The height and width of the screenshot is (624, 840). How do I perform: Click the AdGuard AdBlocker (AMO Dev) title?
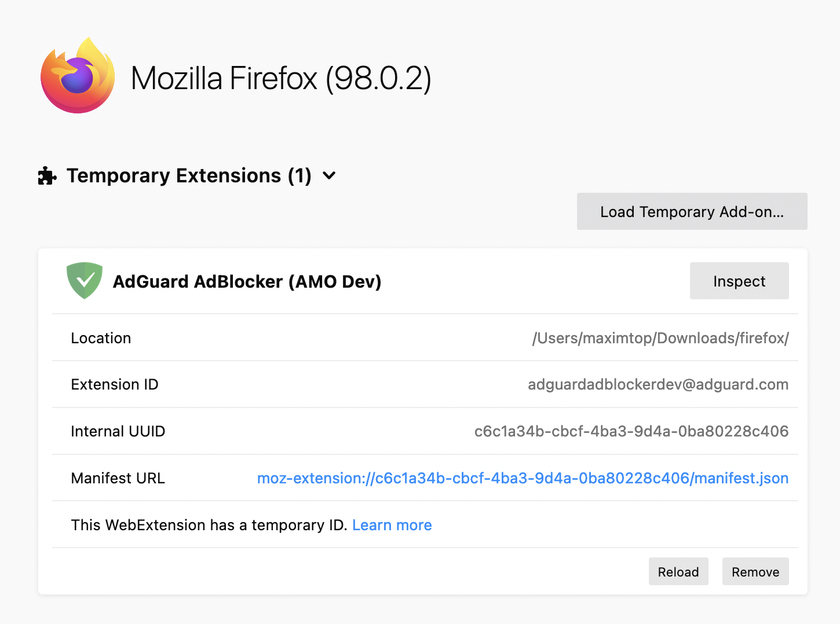[247, 281]
